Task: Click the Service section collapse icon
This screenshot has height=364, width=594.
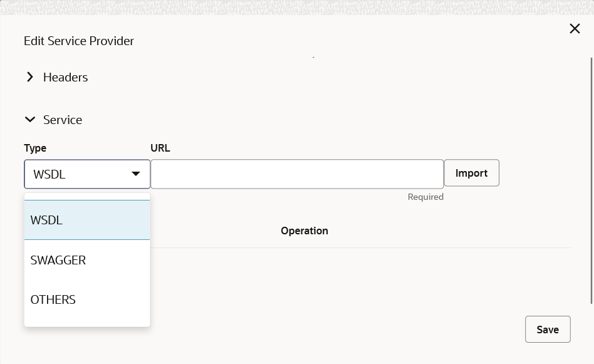Action: (29, 119)
